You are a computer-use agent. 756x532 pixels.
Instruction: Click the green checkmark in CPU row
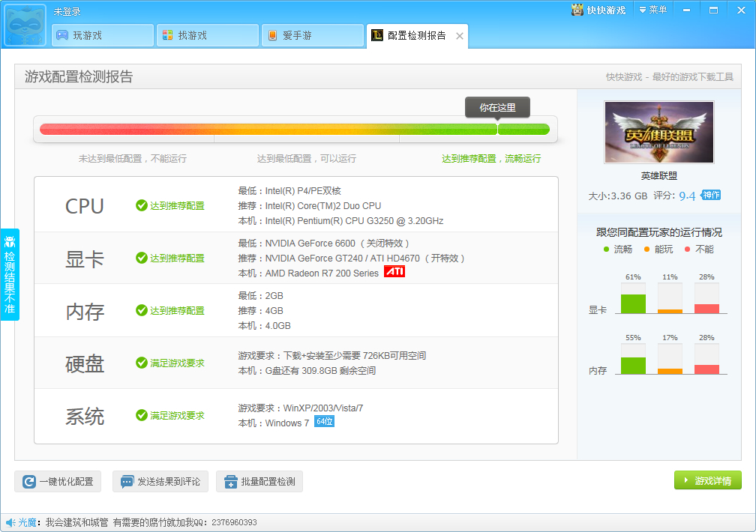[x=141, y=206]
